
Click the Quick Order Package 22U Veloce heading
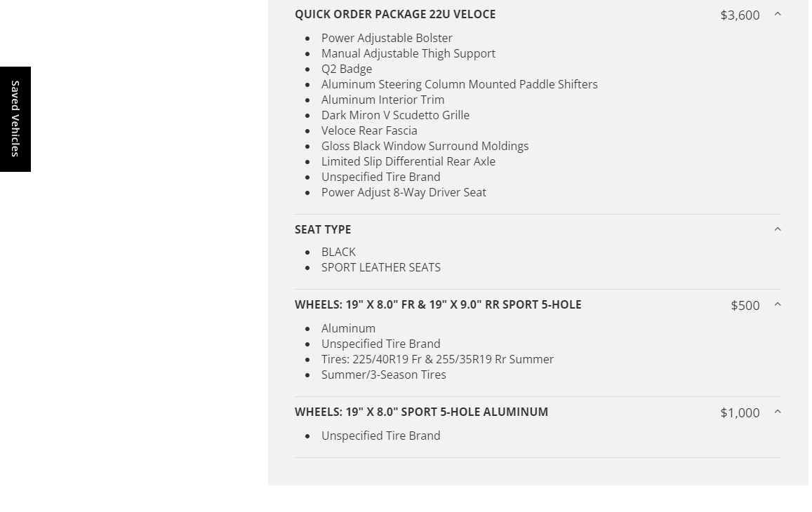(394, 14)
